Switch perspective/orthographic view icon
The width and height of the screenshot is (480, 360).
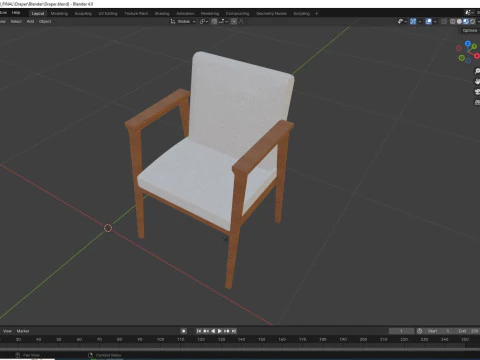pyautogui.click(x=477, y=103)
